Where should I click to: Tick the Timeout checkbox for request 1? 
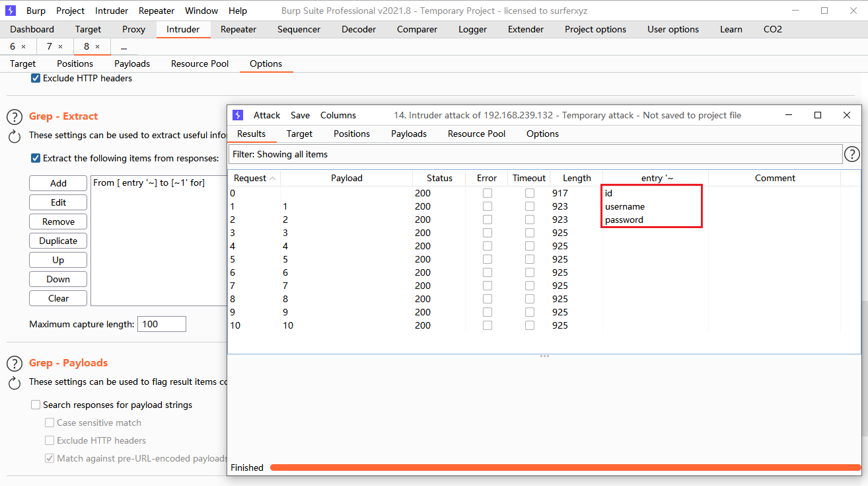pos(530,206)
